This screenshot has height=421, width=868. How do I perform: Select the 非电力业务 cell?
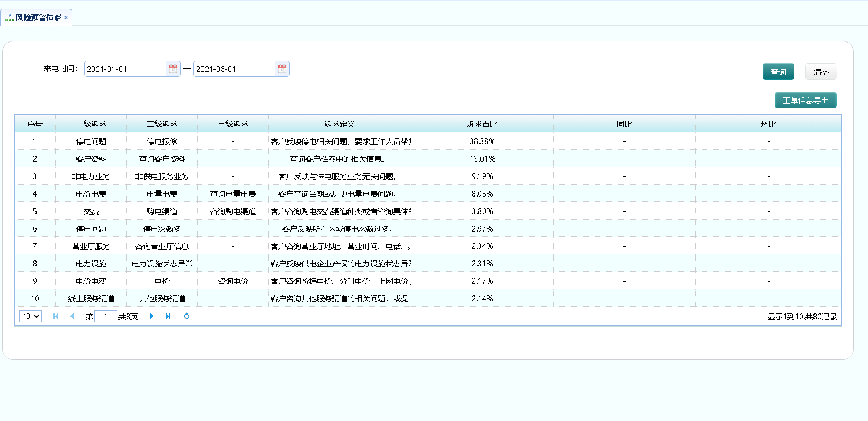[91, 176]
